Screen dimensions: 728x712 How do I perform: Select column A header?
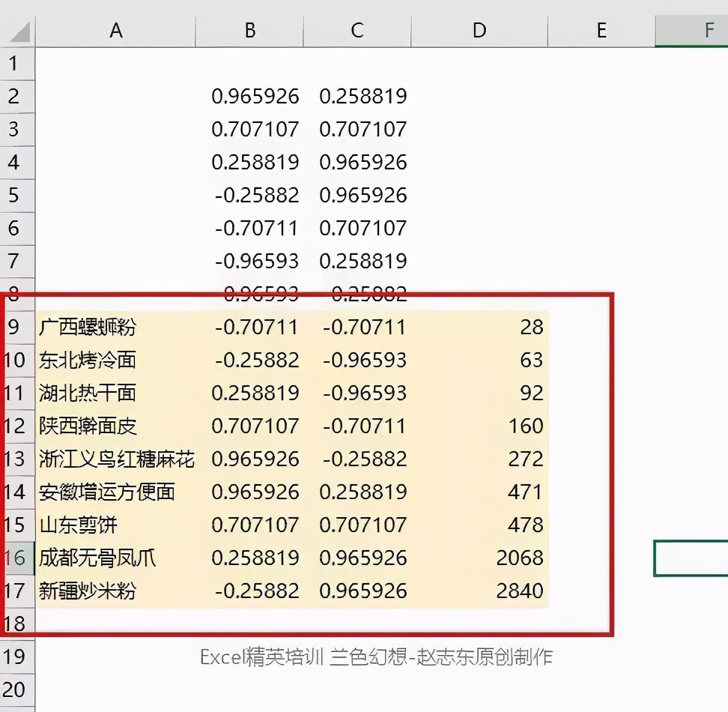tap(115, 30)
